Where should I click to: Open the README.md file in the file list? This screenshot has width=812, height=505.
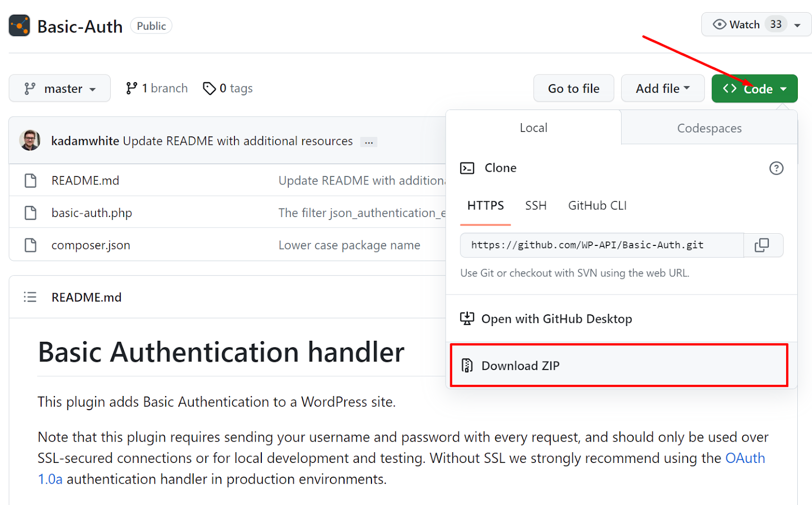point(85,181)
